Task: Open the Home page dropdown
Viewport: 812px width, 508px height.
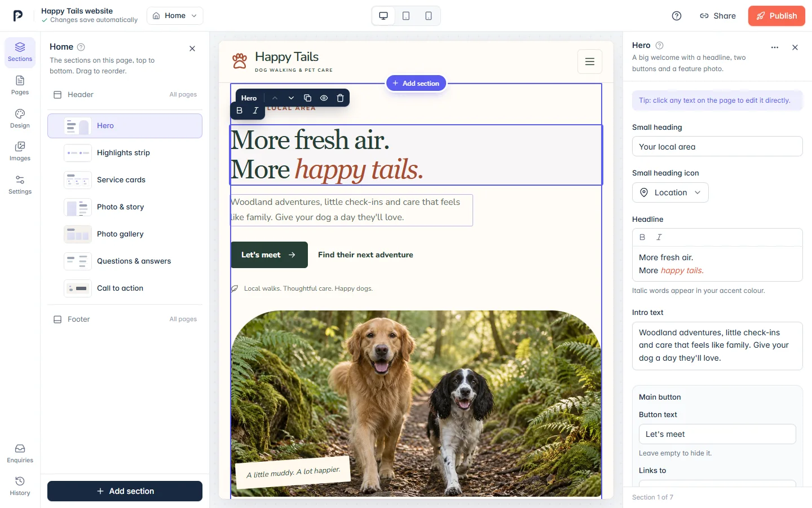Action: pos(175,16)
